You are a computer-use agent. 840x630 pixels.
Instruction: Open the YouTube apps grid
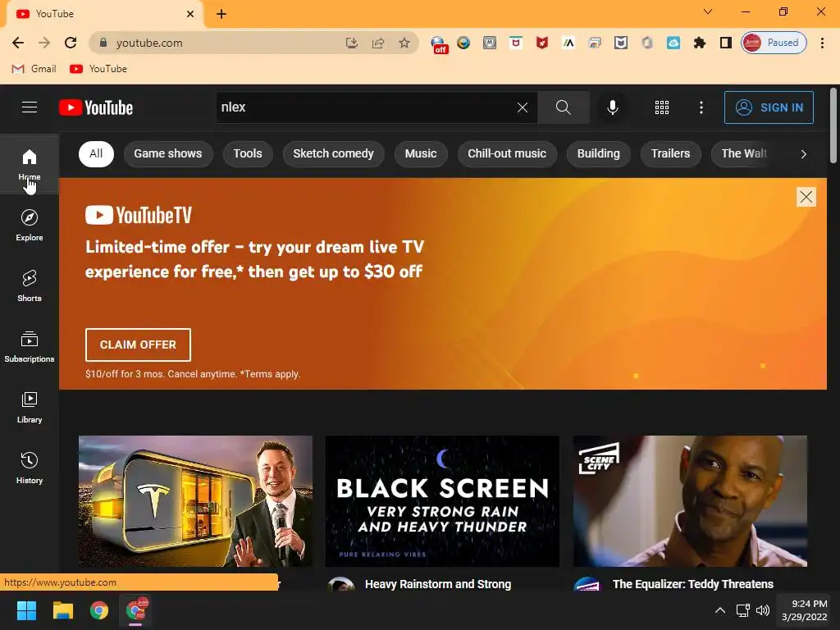tap(662, 107)
